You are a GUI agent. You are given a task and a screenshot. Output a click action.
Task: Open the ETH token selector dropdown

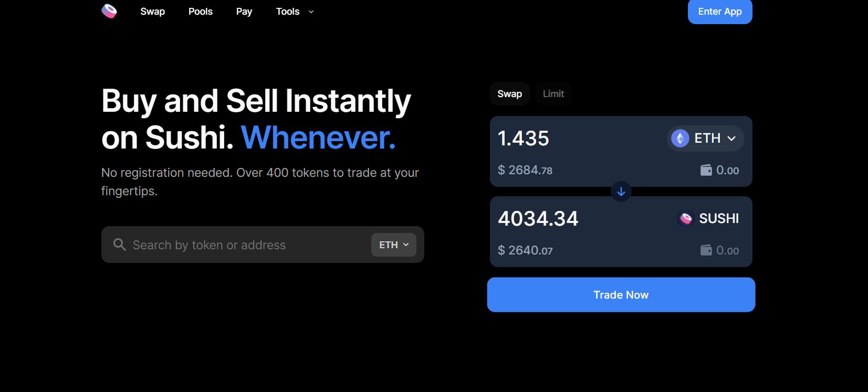(706, 139)
